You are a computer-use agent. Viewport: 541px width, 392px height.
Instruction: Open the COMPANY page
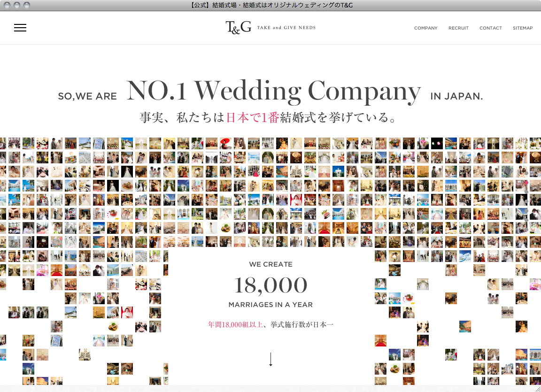[x=425, y=28]
